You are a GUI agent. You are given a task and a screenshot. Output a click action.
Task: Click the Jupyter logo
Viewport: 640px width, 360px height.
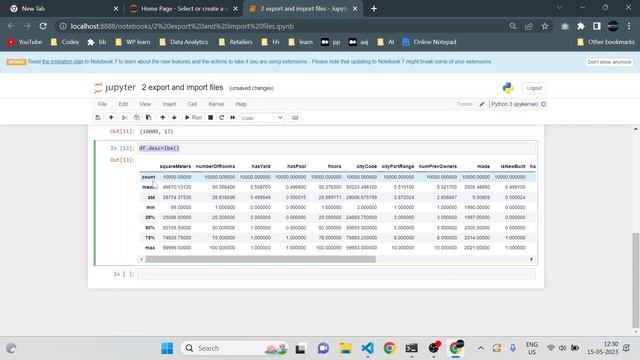coord(115,87)
